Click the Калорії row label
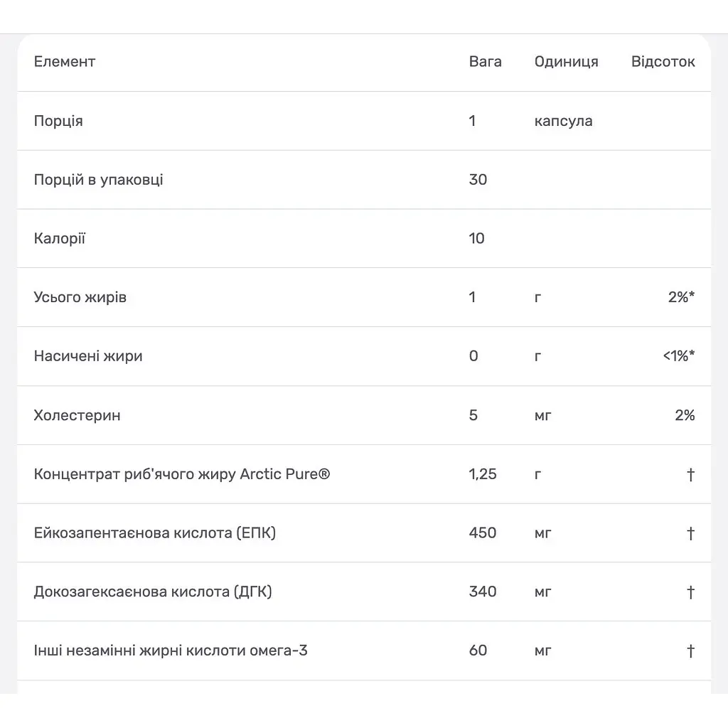Viewport: 728px width, 728px height. (60, 238)
